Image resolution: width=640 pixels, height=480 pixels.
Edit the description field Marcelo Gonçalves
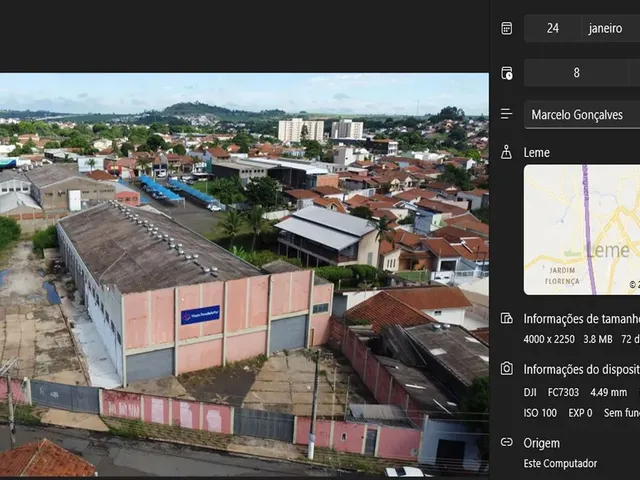click(x=582, y=115)
